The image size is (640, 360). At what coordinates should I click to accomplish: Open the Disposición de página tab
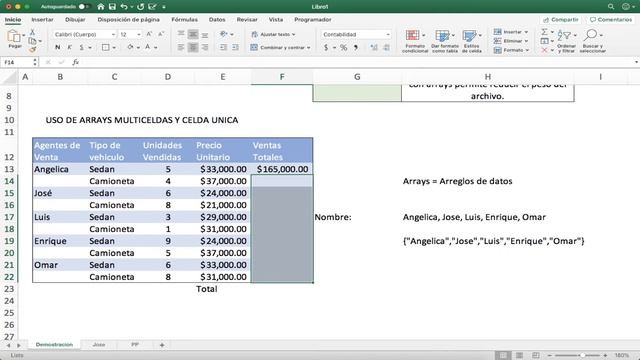coord(128,20)
